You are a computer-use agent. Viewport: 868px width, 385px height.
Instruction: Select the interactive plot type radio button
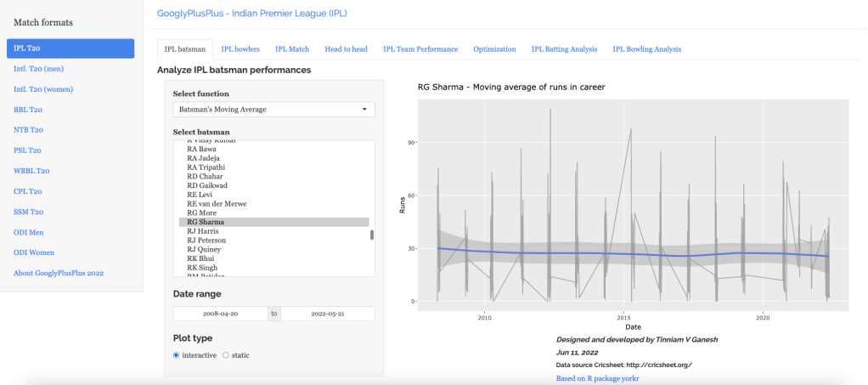pos(176,354)
